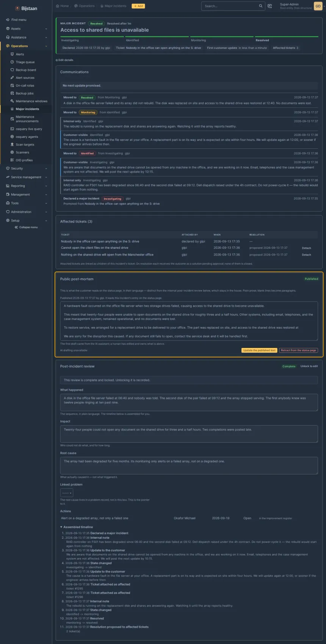Open ticket 'Nobody in the office can open anything on the S: drive' row
Image resolution: width=326 pixels, height=644 pixels.
click(x=189, y=242)
